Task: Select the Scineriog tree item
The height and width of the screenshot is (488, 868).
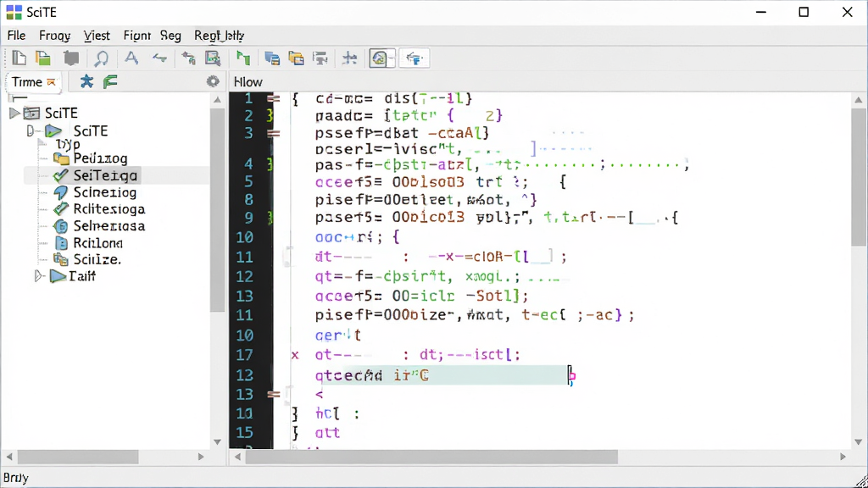Action: (x=104, y=192)
